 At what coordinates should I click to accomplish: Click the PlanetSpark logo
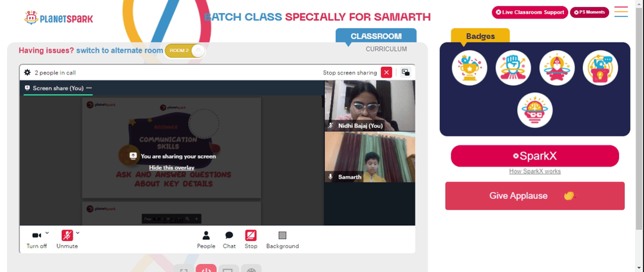(59, 18)
